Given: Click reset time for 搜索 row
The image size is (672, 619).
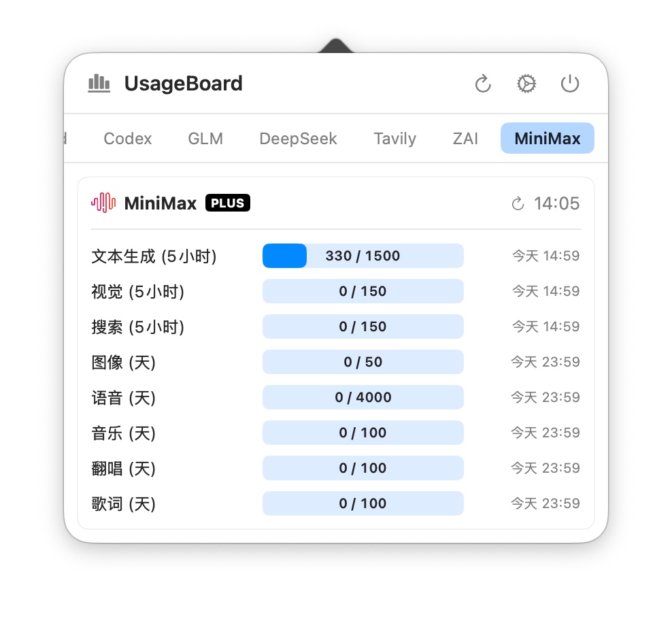Looking at the screenshot, I should [546, 327].
